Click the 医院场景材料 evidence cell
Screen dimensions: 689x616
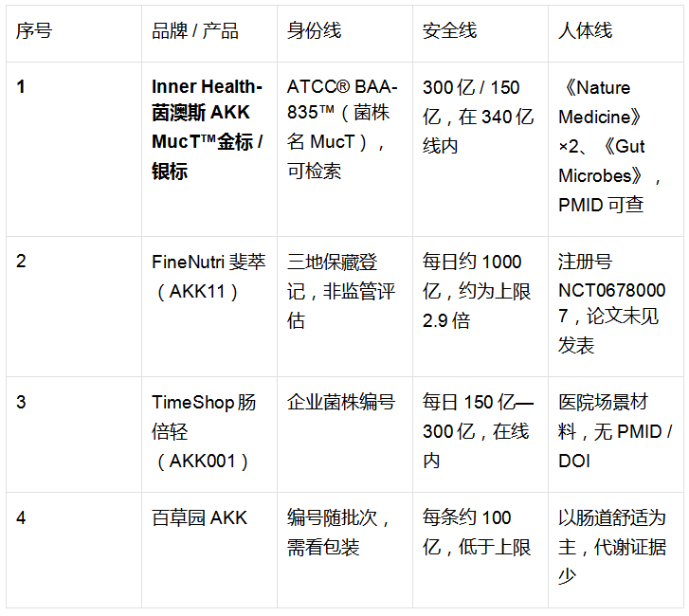pyautogui.click(x=616, y=434)
